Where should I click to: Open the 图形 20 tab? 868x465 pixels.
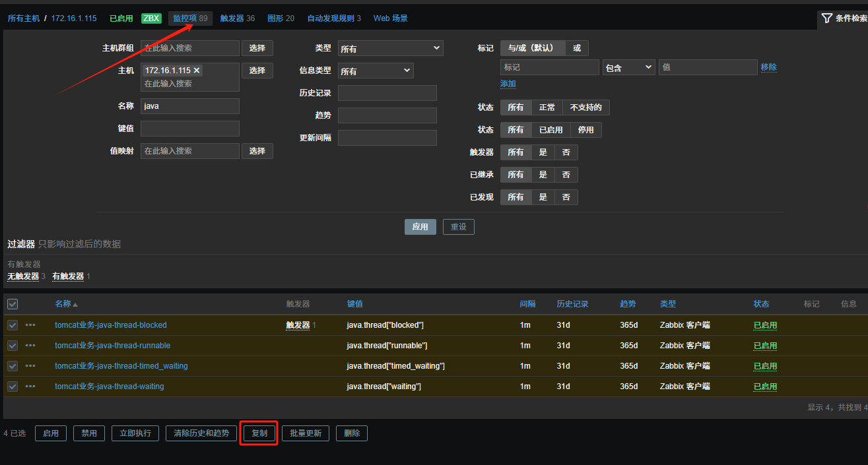click(281, 18)
